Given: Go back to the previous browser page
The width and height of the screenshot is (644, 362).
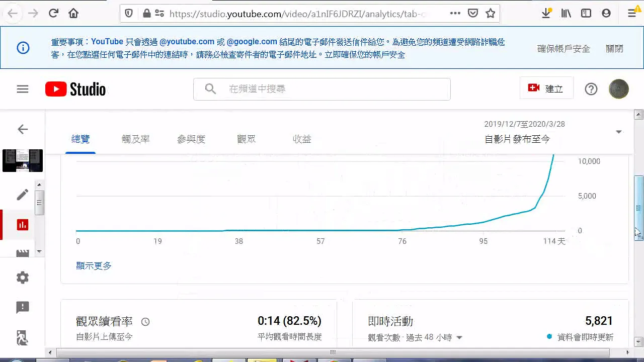Looking at the screenshot, I should [x=13, y=14].
